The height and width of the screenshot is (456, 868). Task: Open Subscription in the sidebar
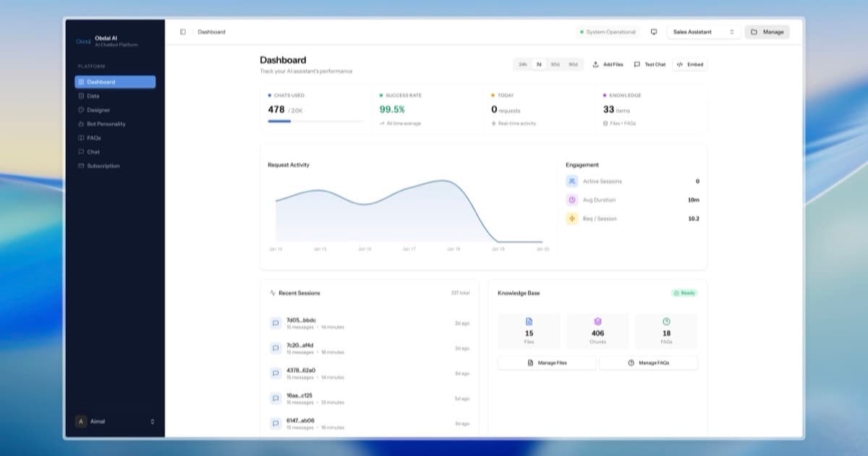(x=115, y=166)
